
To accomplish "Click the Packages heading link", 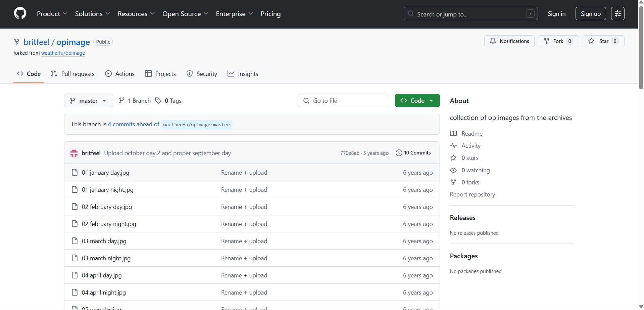I will (x=464, y=256).
